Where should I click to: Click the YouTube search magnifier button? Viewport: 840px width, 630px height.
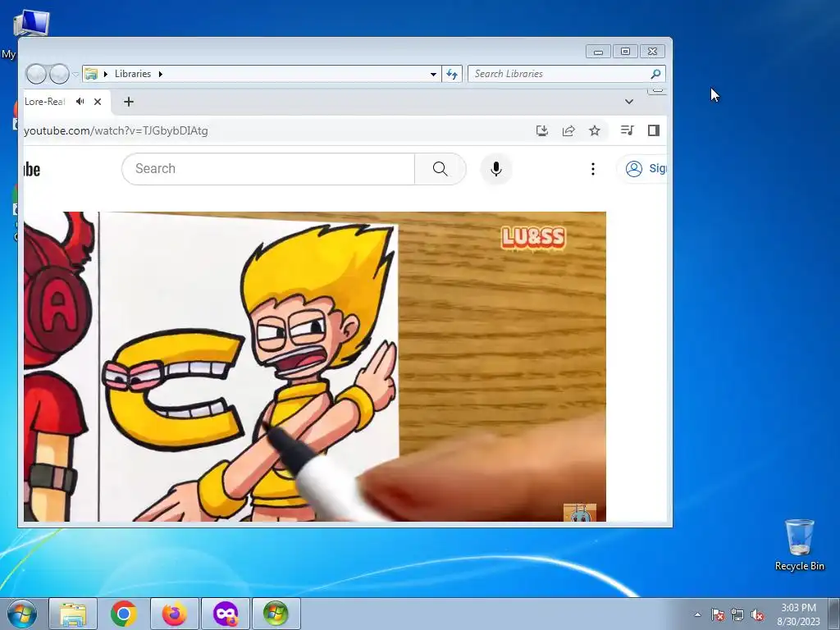point(440,169)
